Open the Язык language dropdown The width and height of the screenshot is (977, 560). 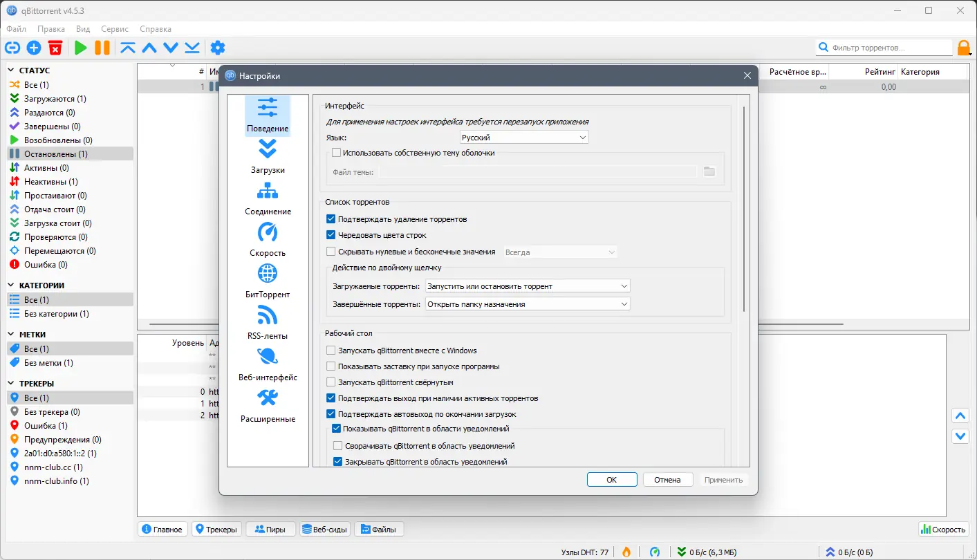[524, 138]
